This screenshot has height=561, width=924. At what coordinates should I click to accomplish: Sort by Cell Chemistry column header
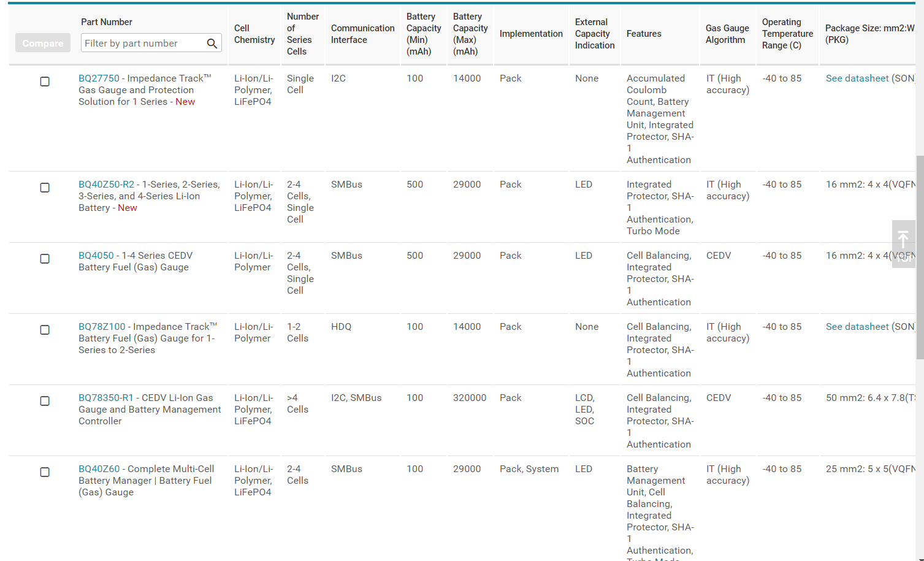coord(254,34)
